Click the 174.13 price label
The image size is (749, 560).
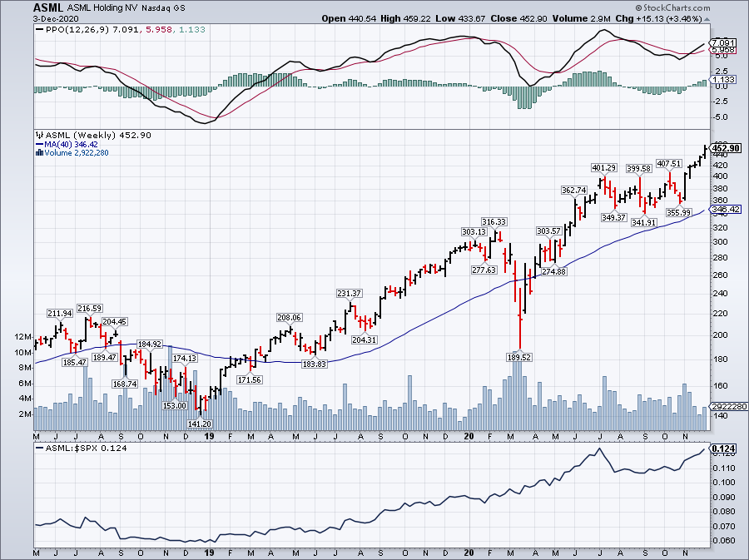(x=185, y=358)
